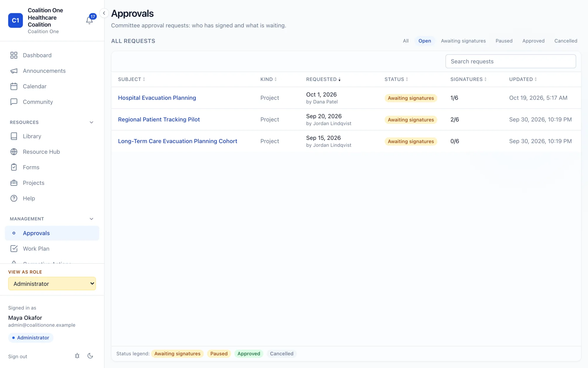Viewport: 588px width, 368px height.
Task: Click the Approved badge in status legend
Action: (x=249, y=354)
